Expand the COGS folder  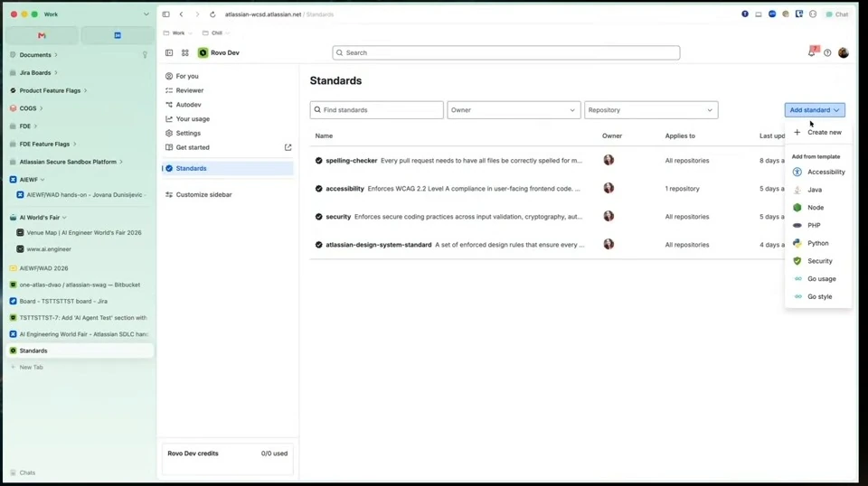pyautogui.click(x=41, y=108)
